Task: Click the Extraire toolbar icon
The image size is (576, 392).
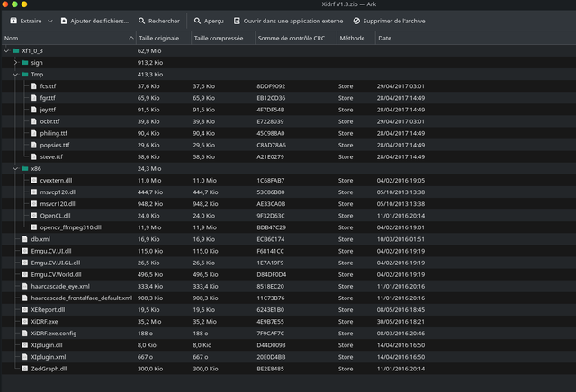Action: pos(11,20)
